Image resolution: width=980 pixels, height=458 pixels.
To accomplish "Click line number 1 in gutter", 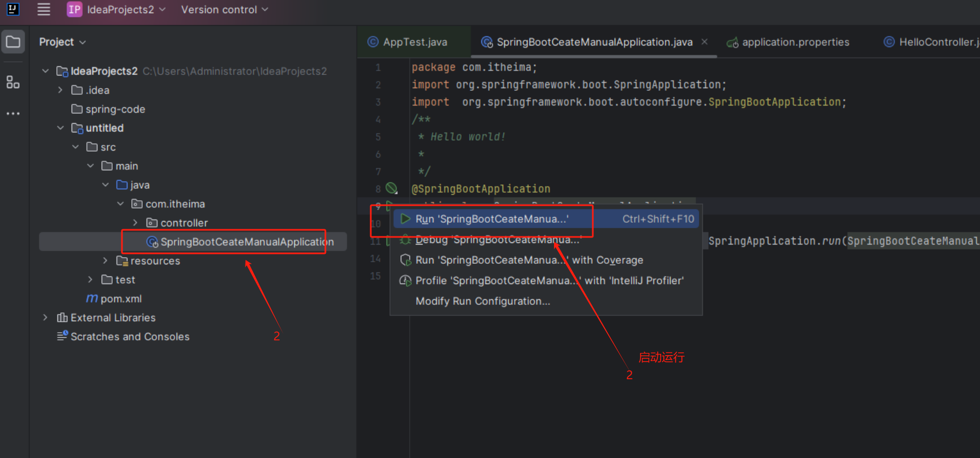I will click(378, 67).
